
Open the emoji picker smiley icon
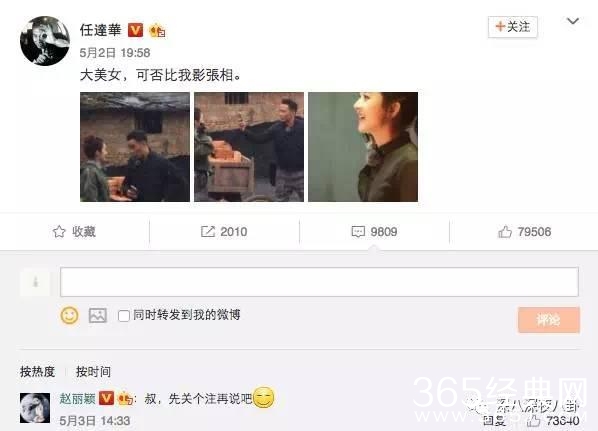pos(69,315)
